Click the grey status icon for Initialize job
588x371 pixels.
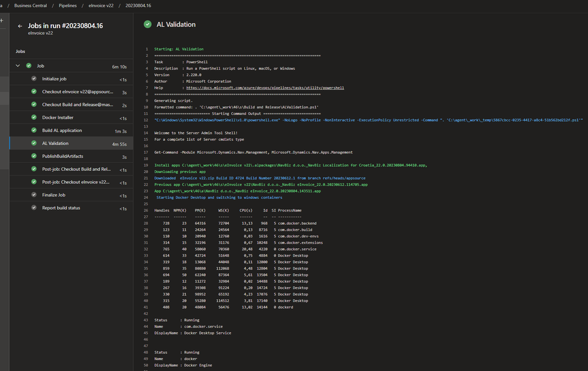34,79
